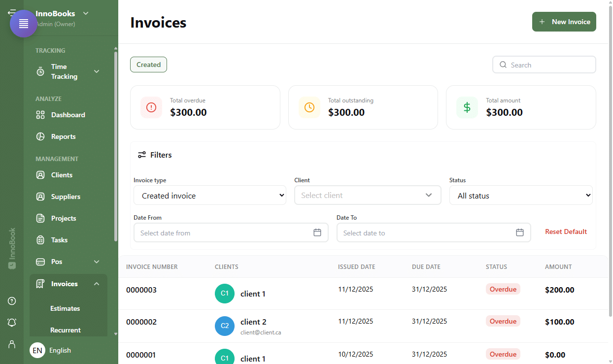Click the Tasks checklist icon
Screen dimensions: 613x364
click(40, 240)
